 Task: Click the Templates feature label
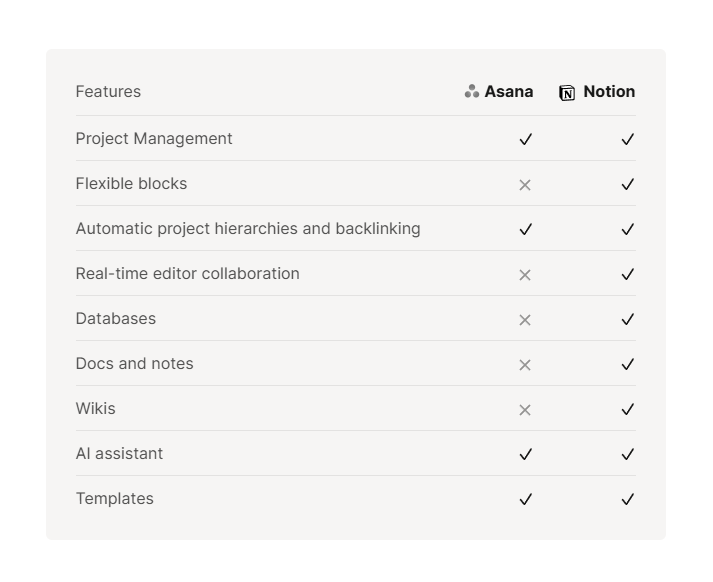(114, 499)
